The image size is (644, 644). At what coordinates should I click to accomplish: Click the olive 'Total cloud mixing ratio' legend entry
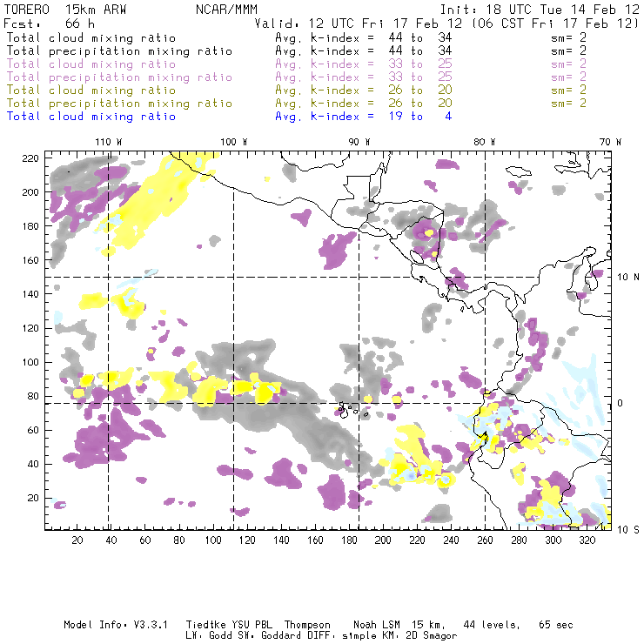[x=91, y=90]
